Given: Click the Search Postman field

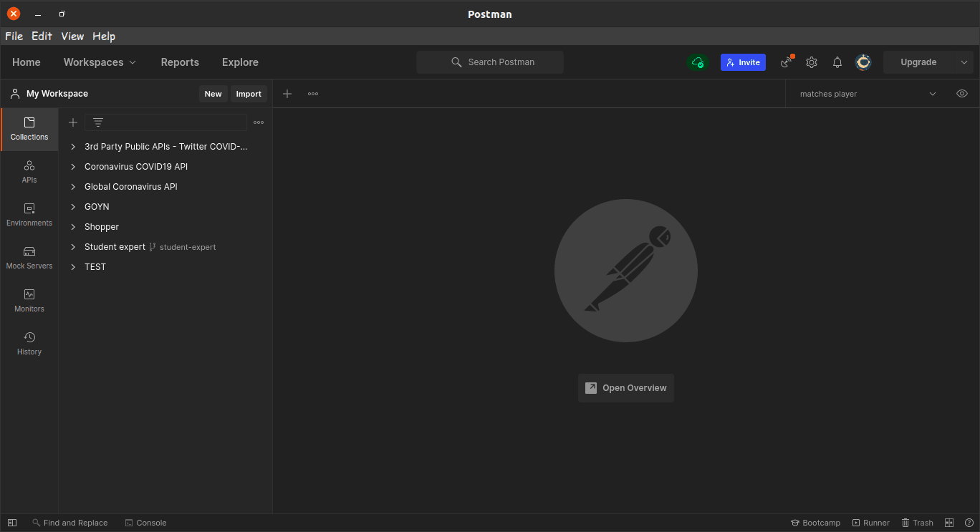Looking at the screenshot, I should (490, 62).
